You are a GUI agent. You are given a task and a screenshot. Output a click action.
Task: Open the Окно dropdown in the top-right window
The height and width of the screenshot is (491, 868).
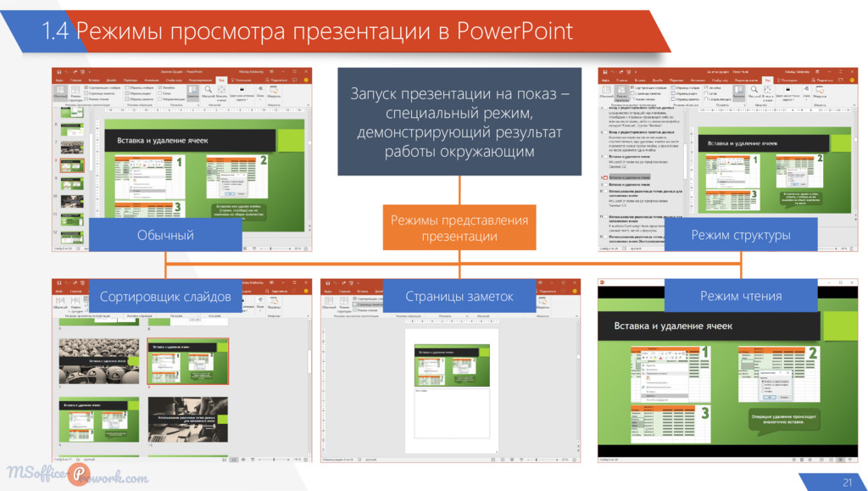[x=806, y=92]
